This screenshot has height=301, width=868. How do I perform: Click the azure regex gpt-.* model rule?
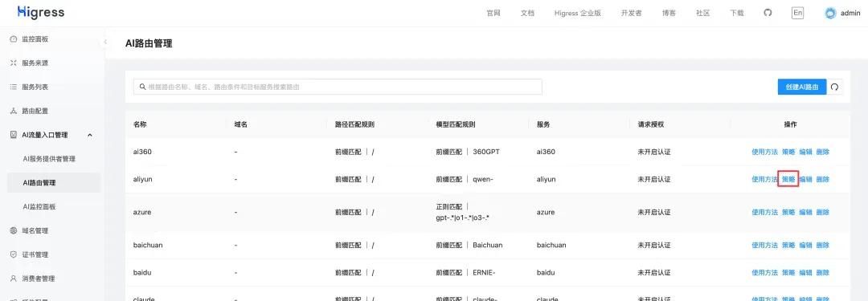tap(463, 213)
